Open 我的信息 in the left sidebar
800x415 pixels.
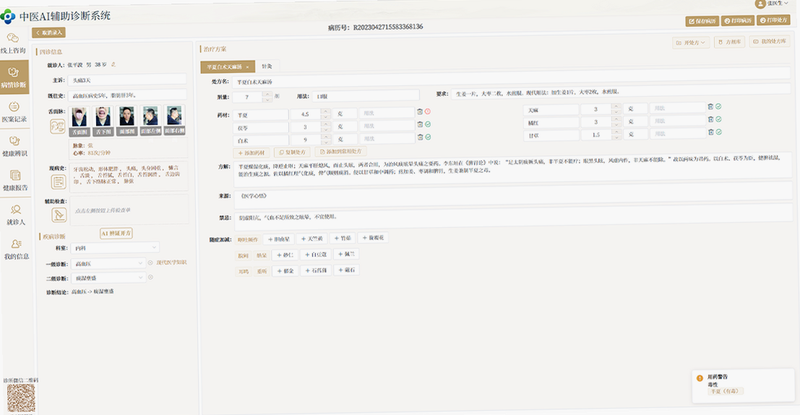(x=16, y=249)
